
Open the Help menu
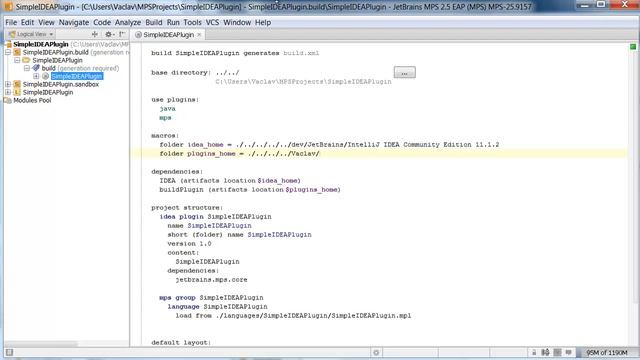263,22
